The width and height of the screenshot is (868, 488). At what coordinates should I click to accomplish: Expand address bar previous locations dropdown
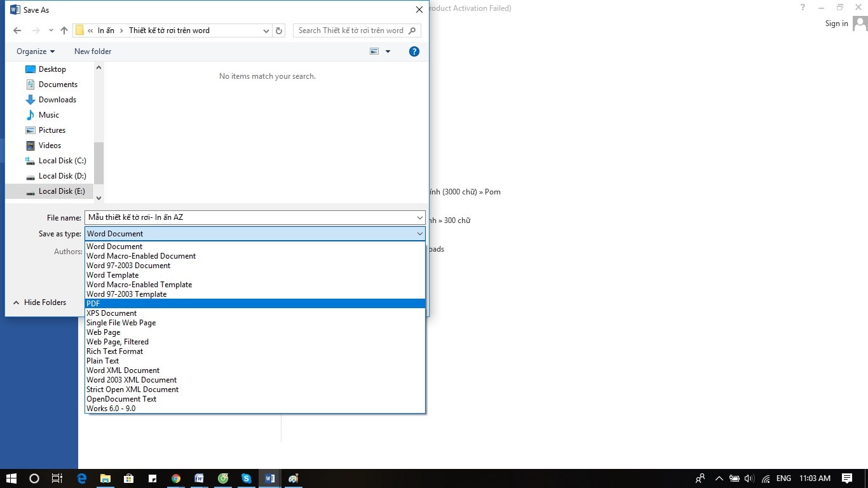[266, 30]
